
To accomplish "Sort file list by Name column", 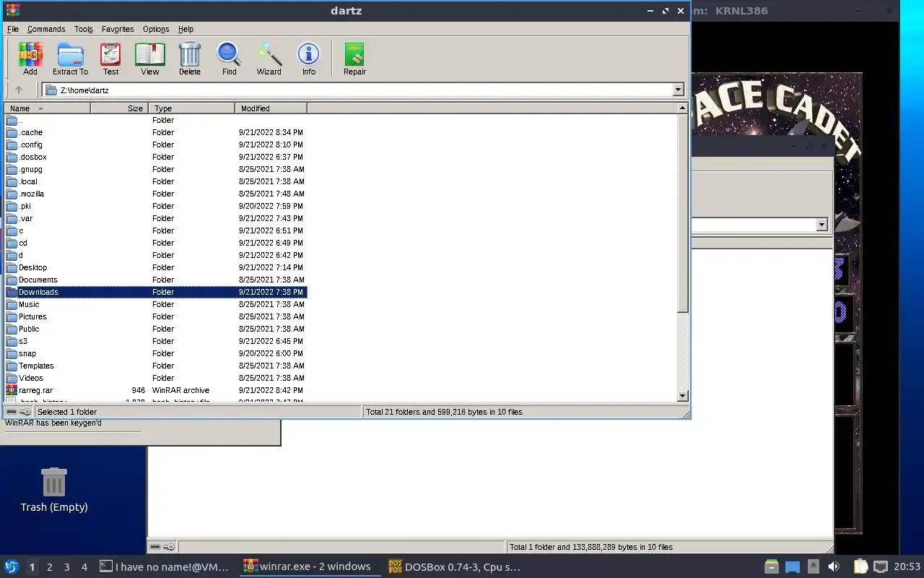I will pyautogui.click(x=47, y=108).
